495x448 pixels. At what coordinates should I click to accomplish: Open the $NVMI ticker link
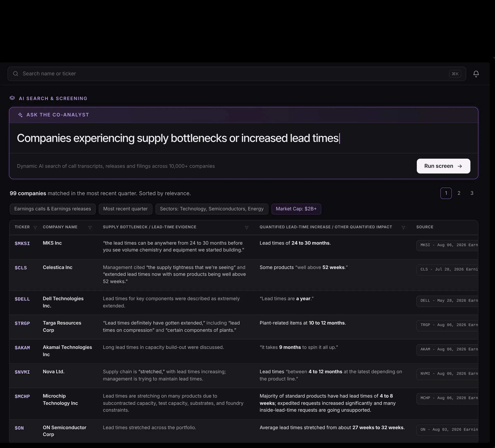(22, 372)
